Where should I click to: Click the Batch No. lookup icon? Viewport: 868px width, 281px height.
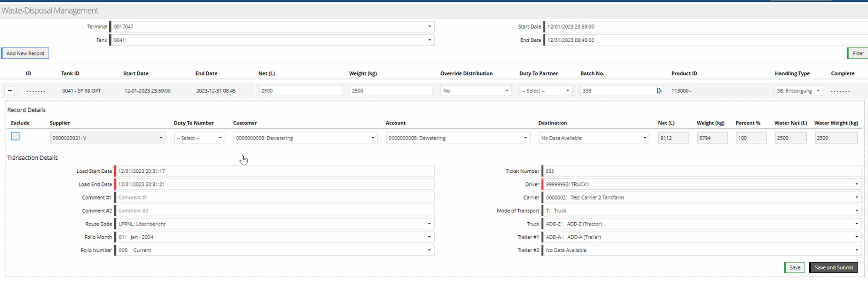659,91
